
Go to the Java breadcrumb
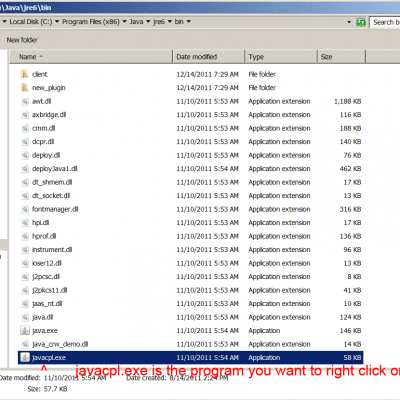(x=136, y=22)
